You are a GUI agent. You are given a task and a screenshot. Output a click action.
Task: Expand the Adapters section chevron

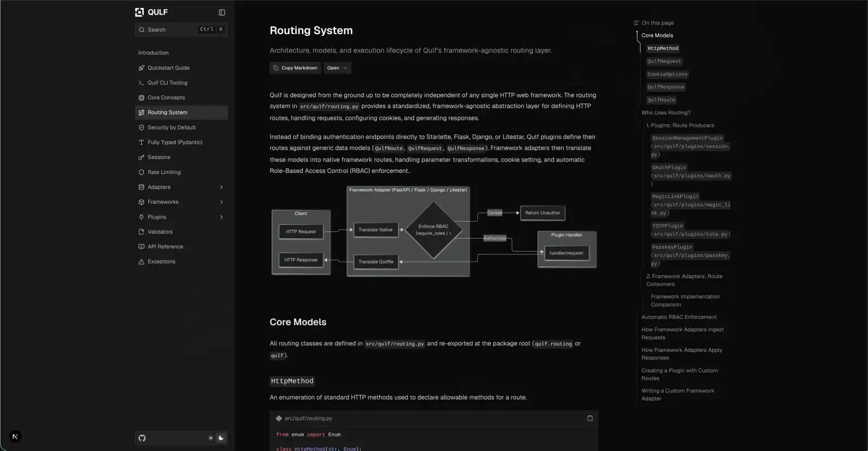(221, 187)
